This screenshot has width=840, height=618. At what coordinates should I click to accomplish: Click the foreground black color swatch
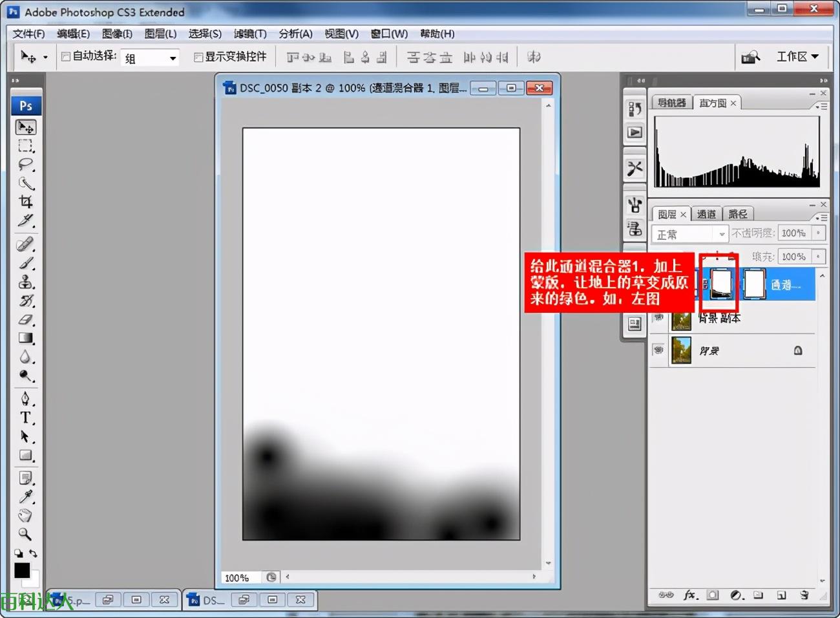tap(21, 570)
